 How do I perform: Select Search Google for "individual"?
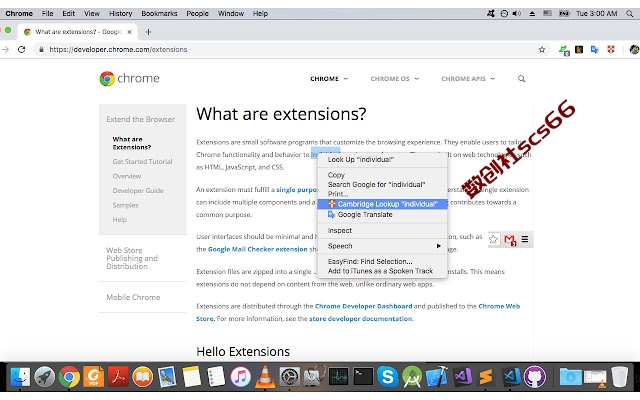[382, 184]
